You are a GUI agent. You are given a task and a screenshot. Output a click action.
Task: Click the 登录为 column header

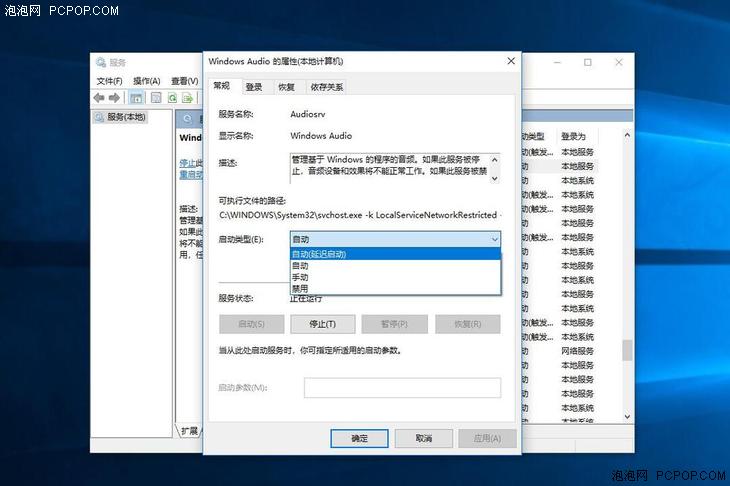click(x=573, y=136)
